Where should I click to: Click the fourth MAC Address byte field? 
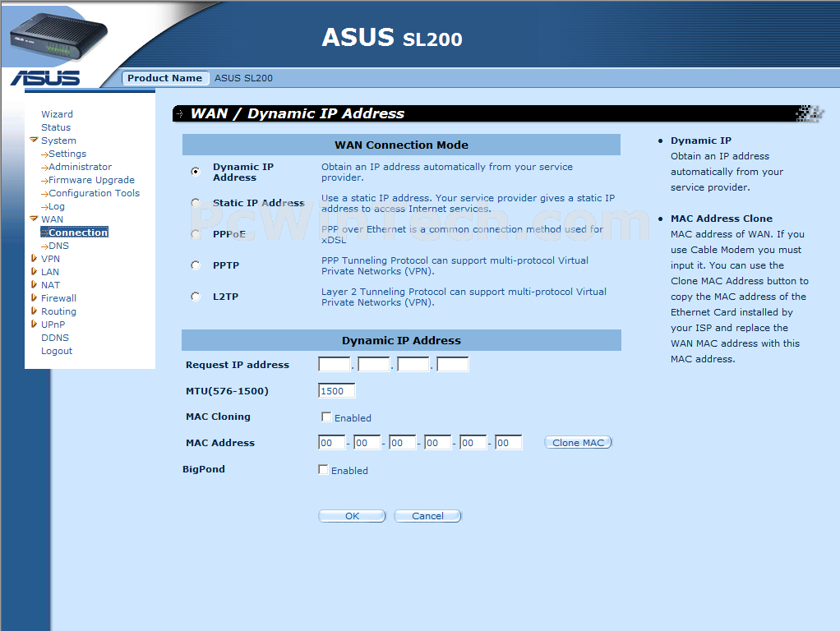[438, 443]
